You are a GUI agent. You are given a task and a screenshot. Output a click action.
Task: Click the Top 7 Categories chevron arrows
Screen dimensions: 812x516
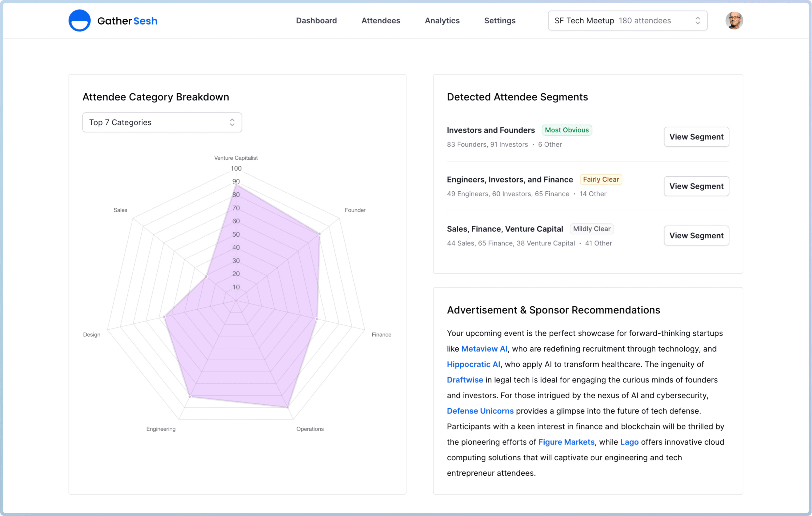[x=232, y=122]
